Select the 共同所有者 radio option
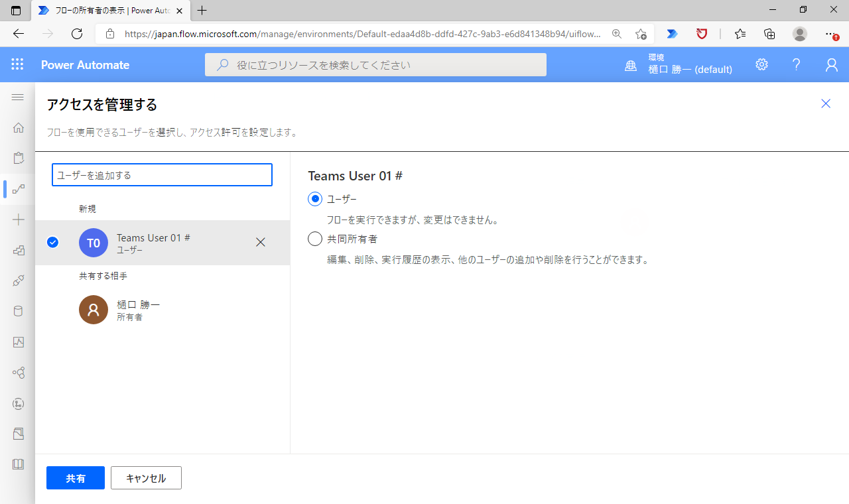Image resolution: width=849 pixels, height=504 pixels. 315,239
